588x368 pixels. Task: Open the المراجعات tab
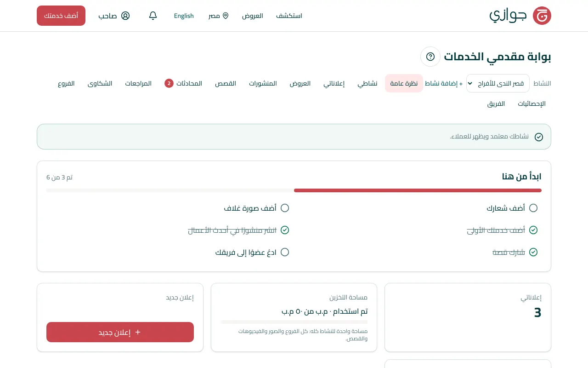(138, 83)
